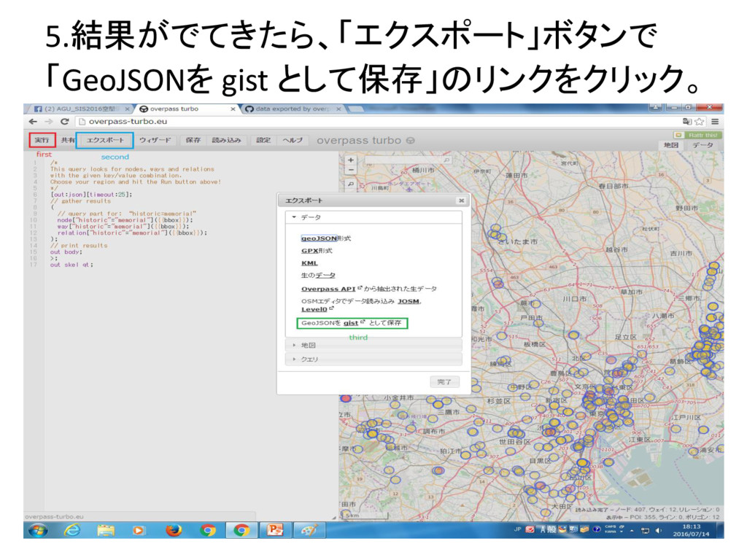Click the browser back arrow

[x=33, y=121]
